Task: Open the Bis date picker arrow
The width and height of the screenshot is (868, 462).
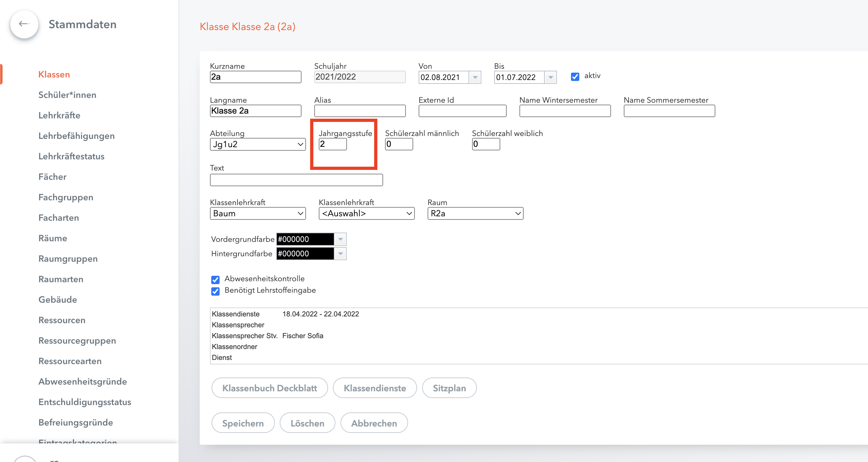Action: tap(550, 77)
